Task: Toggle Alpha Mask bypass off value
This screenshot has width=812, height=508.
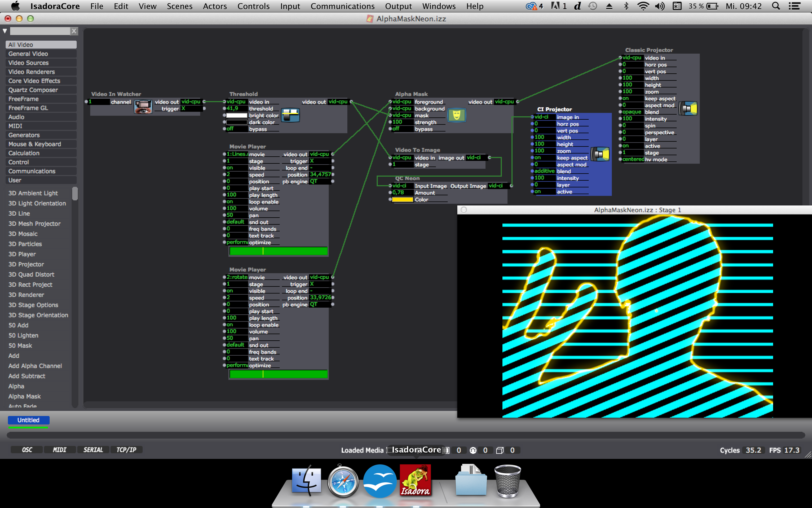Action: click(x=402, y=129)
